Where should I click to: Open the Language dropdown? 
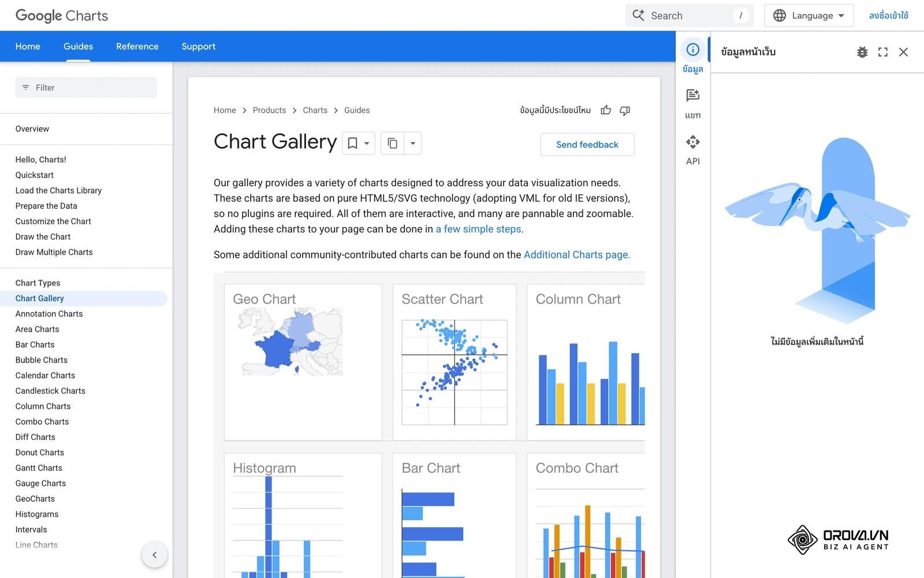click(809, 16)
